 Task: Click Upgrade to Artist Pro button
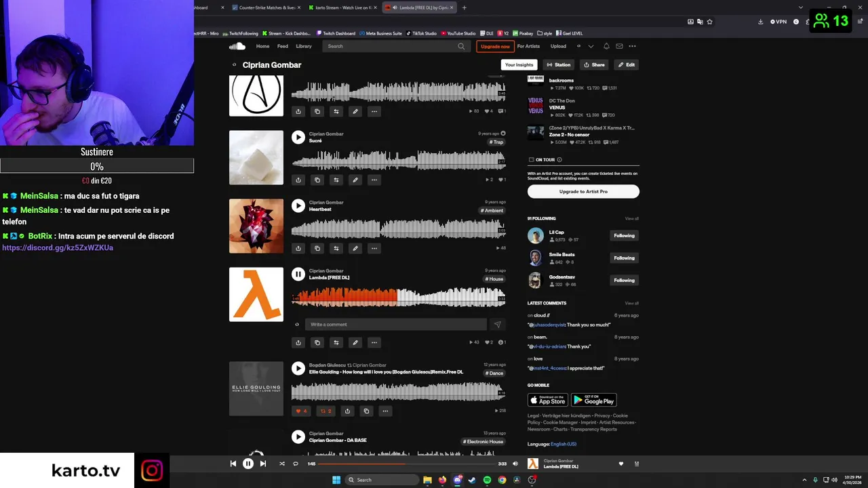pyautogui.click(x=583, y=192)
